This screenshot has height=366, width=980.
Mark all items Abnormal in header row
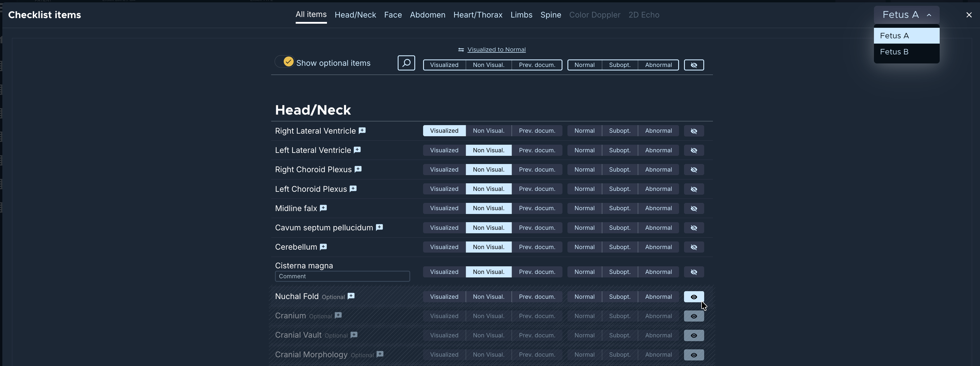coord(659,65)
